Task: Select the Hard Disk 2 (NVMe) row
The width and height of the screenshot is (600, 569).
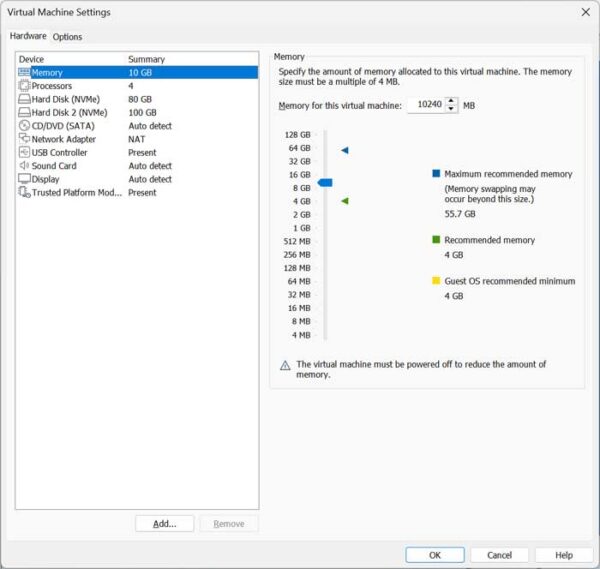Action: tap(138, 112)
